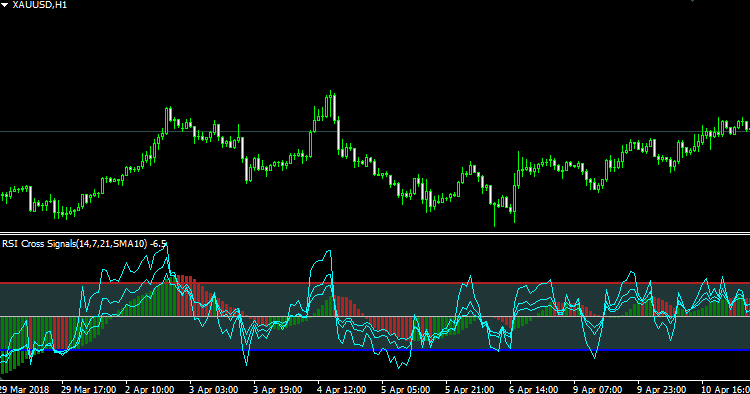
Task: Select the red overbought level line
Action: tap(375, 283)
